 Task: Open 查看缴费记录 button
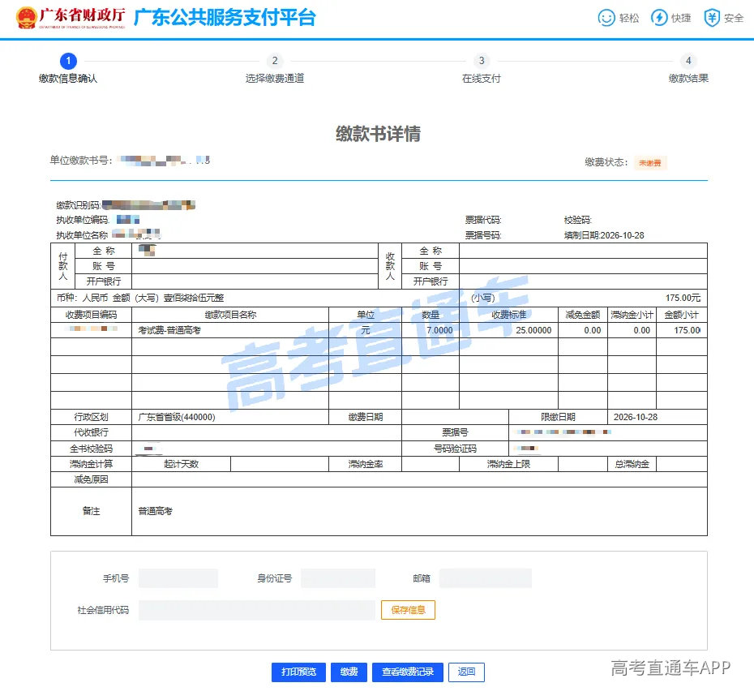point(408,672)
